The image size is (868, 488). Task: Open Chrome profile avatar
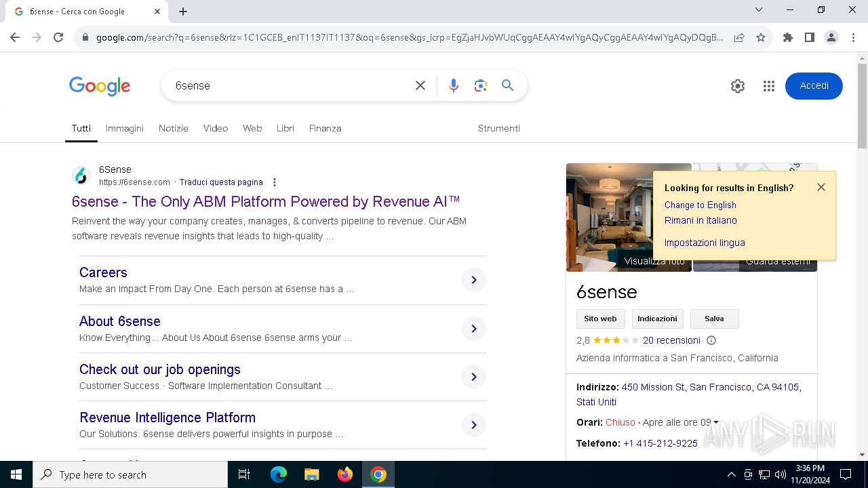[x=831, y=37]
